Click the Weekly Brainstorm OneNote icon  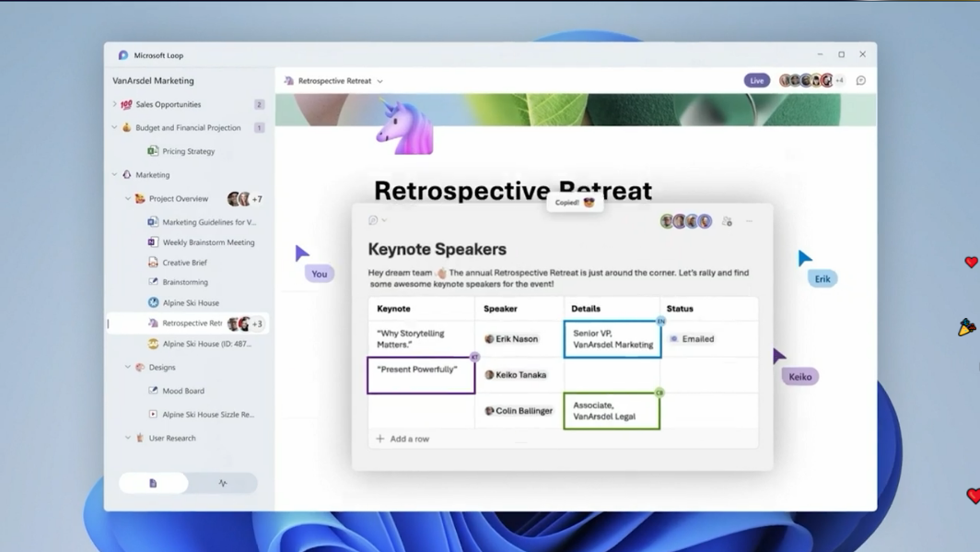pos(153,242)
